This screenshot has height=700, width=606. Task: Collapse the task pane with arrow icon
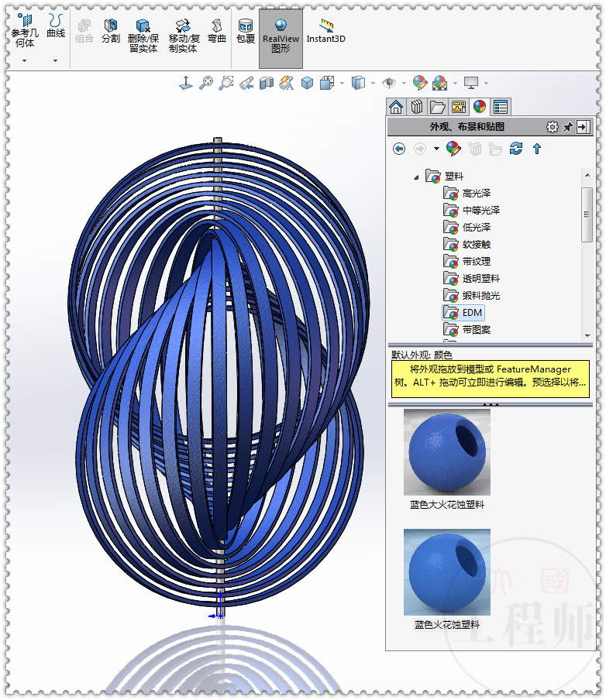coord(584,127)
